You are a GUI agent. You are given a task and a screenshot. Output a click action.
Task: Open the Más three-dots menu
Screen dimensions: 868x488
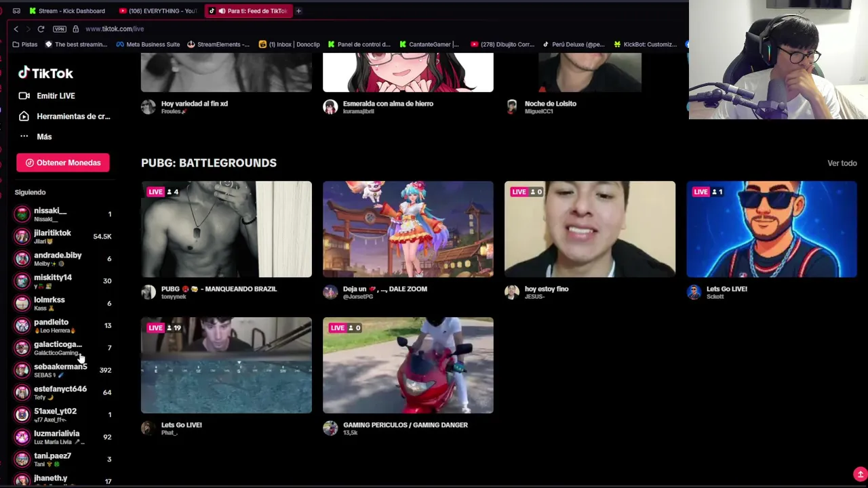(x=24, y=136)
